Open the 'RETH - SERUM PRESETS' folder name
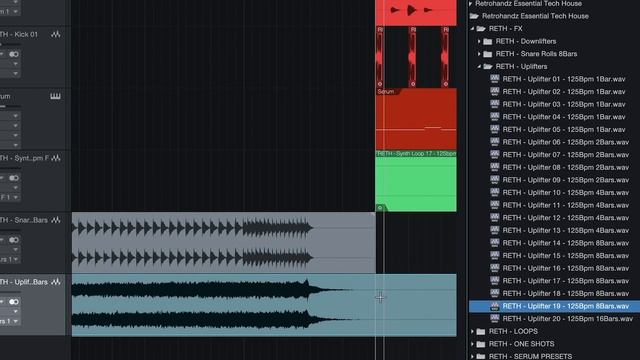The width and height of the screenshot is (640, 360). pos(530,356)
